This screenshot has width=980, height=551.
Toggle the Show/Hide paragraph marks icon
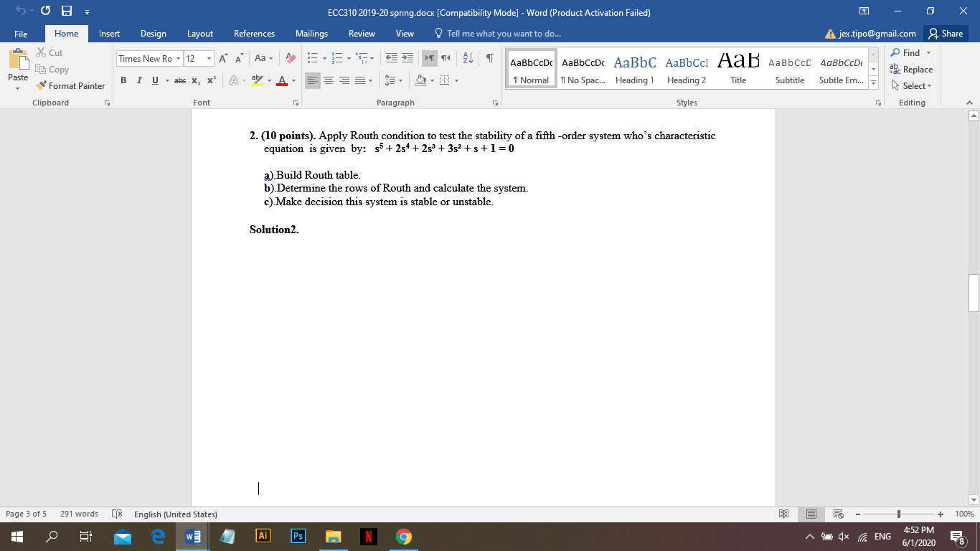489,59
